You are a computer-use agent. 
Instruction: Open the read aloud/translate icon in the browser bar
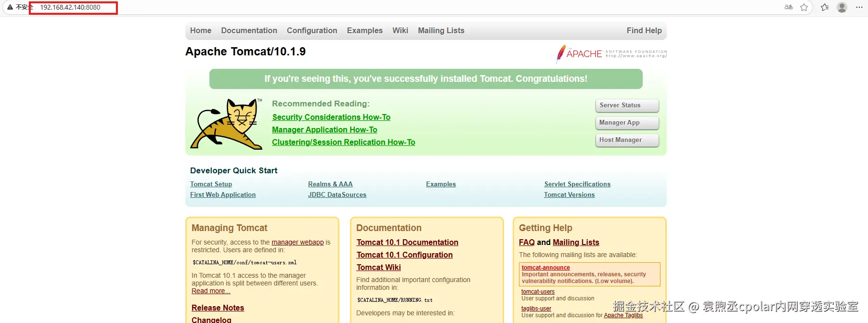[789, 7]
